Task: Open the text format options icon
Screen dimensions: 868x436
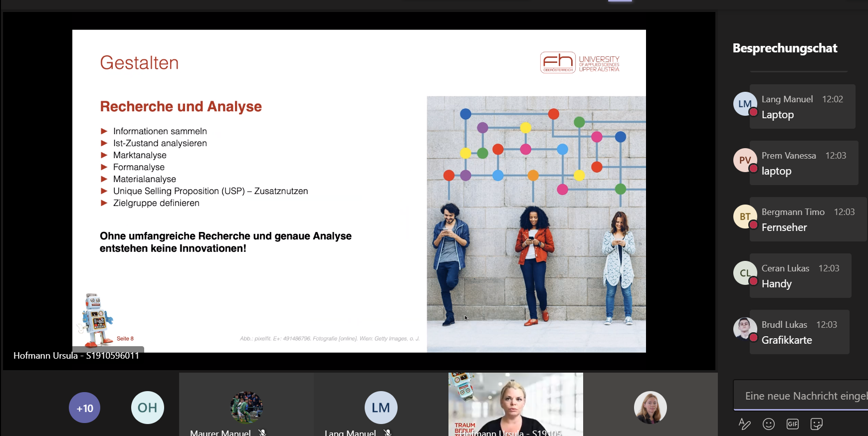Action: pyautogui.click(x=744, y=424)
